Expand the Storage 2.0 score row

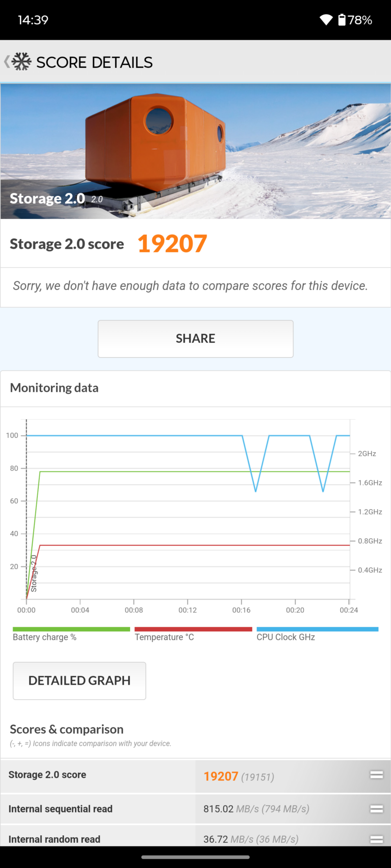click(x=376, y=775)
